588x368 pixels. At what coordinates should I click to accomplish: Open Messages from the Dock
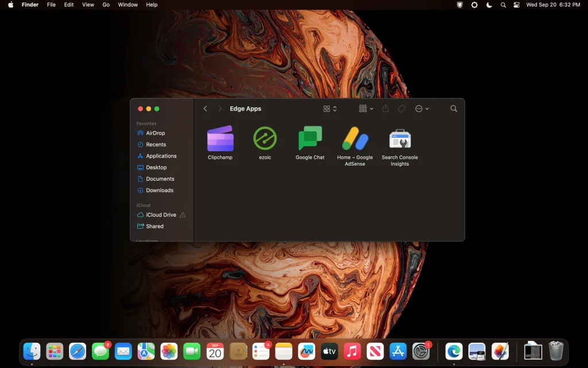(100, 352)
